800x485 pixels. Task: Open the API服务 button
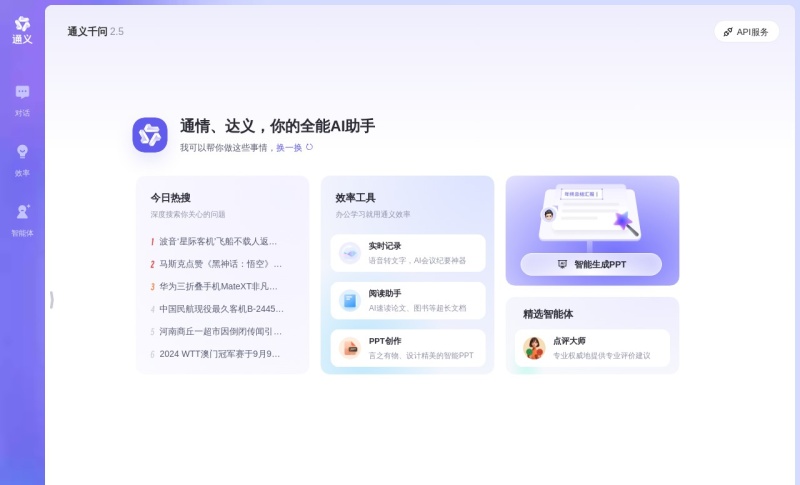(746, 32)
